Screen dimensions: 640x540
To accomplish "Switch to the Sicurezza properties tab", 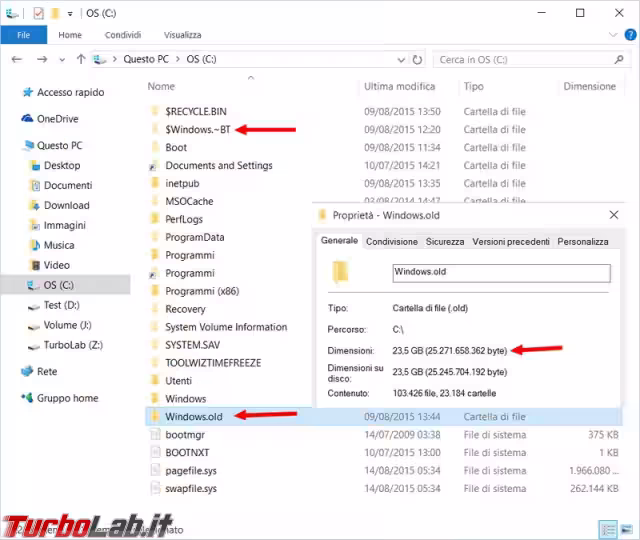I will pos(444,242).
